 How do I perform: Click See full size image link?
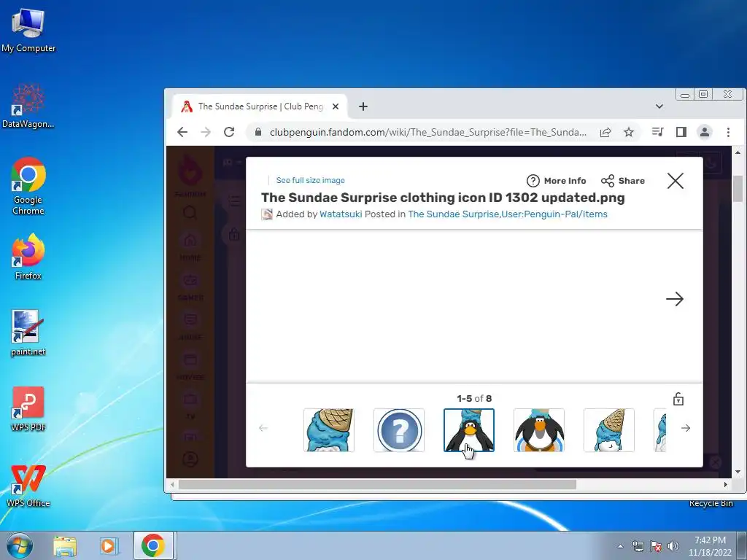click(x=310, y=180)
